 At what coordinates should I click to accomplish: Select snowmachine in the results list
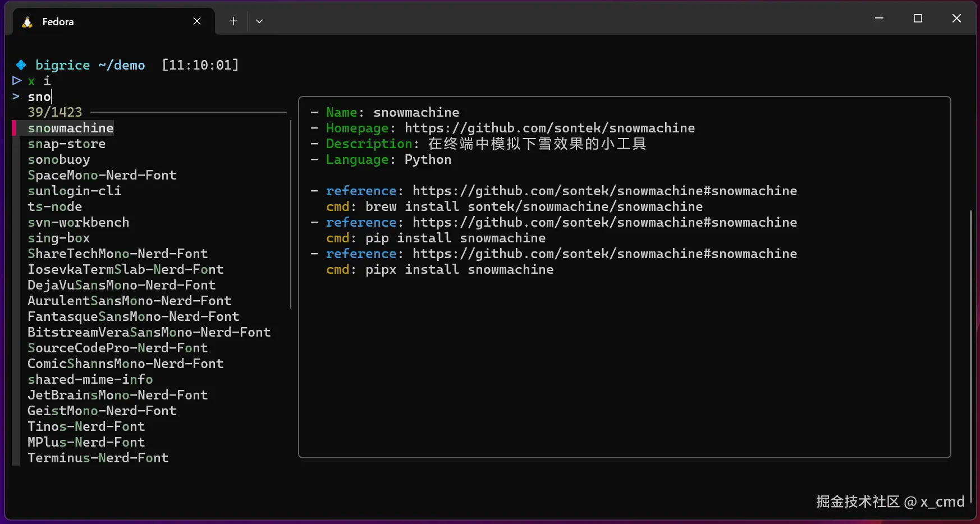pos(71,128)
